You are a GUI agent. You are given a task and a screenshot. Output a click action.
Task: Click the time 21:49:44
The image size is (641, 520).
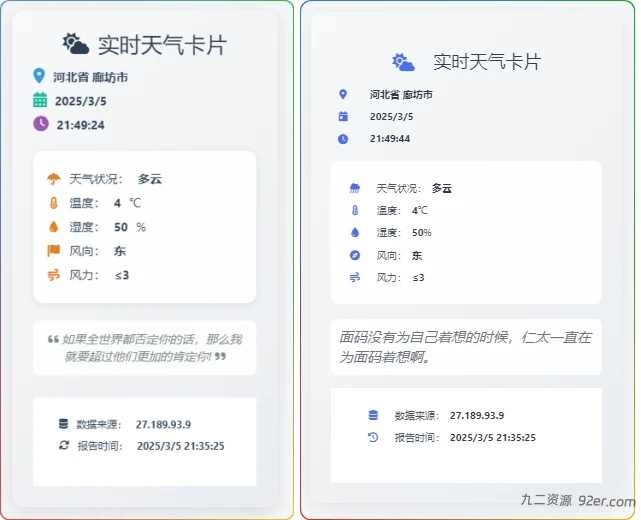click(x=390, y=139)
